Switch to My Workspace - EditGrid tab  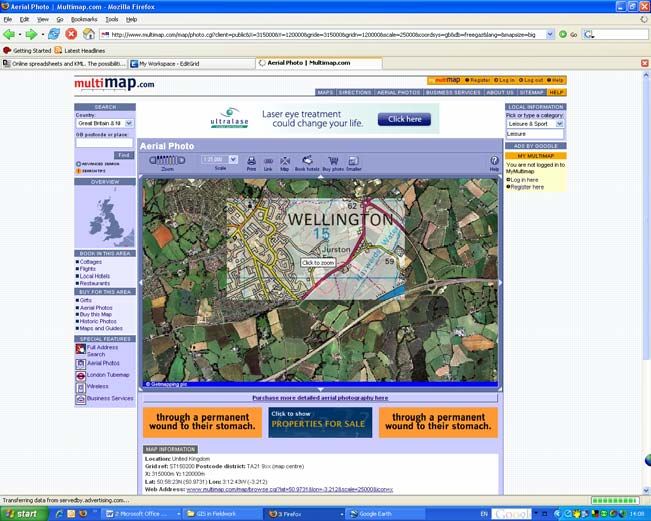(x=191, y=64)
